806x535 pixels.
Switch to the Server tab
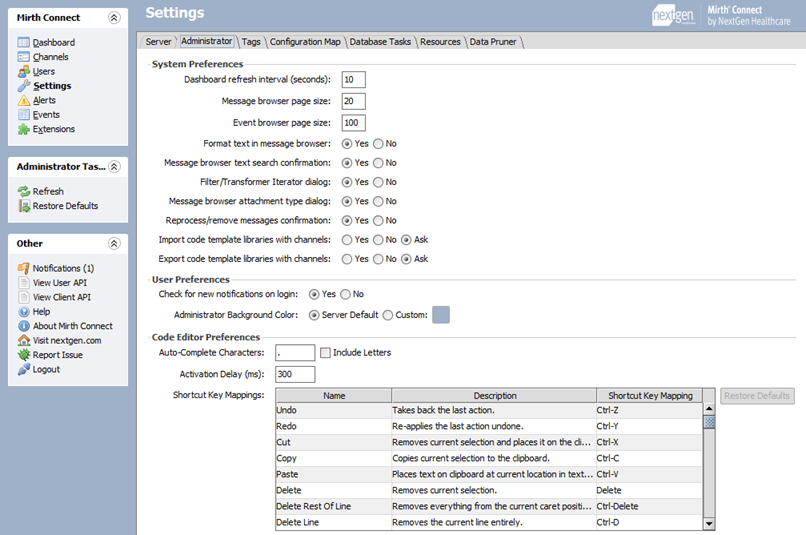point(158,42)
